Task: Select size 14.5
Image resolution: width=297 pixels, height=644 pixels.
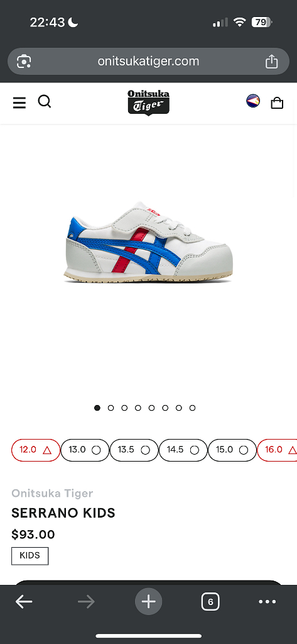Action: click(183, 450)
